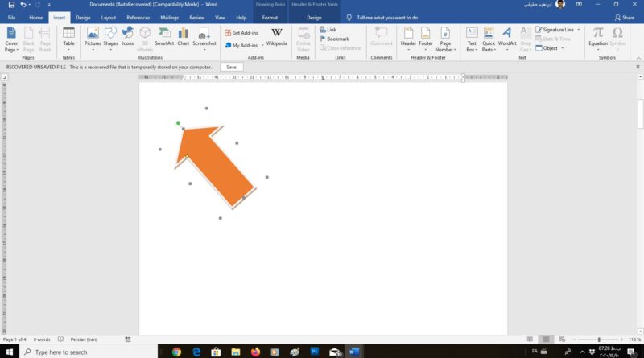644x358 pixels.
Task: Click the SmartArt icon
Action: 164,37
